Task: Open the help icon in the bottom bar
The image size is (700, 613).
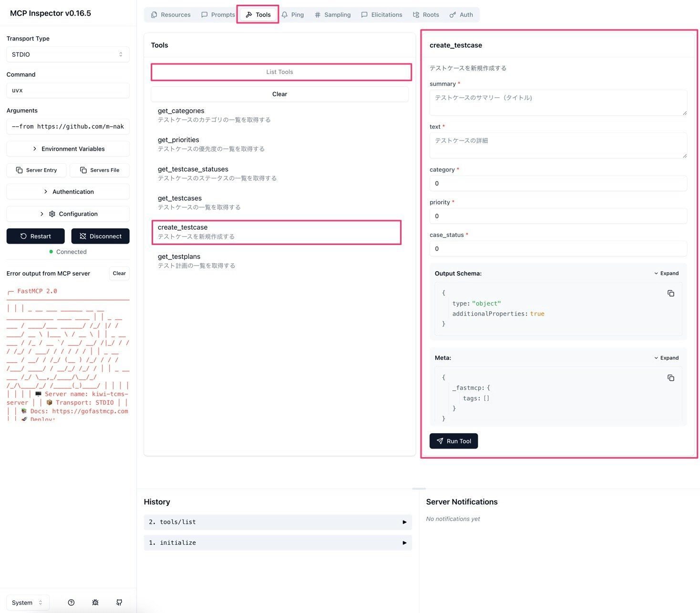Action: pyautogui.click(x=71, y=603)
